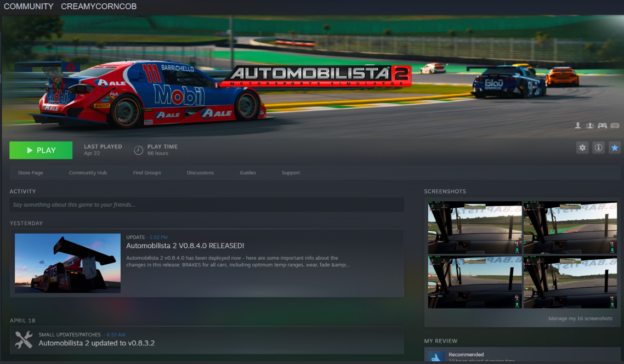Click the thumbs-up Recommended review icon
This screenshot has width=624, height=364.
point(436,357)
